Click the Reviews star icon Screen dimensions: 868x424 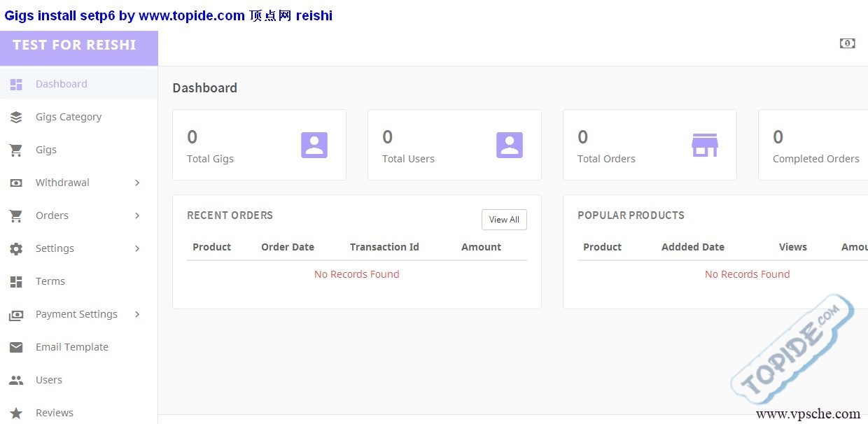[16, 413]
